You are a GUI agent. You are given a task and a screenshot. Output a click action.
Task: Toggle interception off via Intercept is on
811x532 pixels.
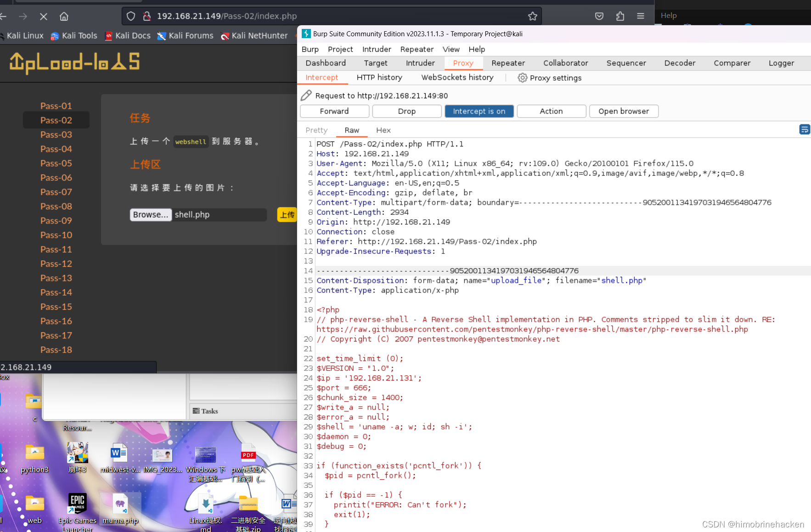pos(479,111)
